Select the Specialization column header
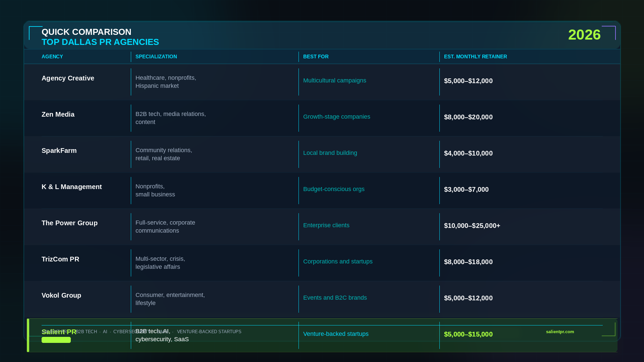The image size is (644, 362). coord(156,57)
